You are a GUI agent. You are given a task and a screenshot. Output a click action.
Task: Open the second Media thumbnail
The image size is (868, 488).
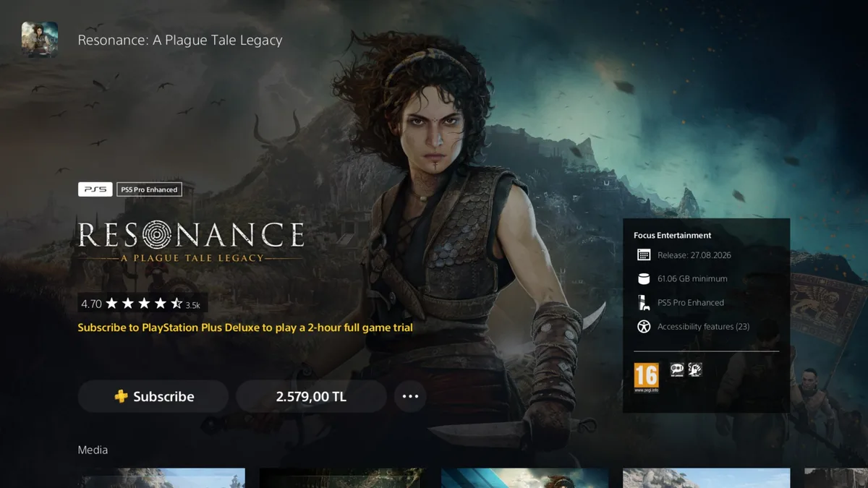343,478
